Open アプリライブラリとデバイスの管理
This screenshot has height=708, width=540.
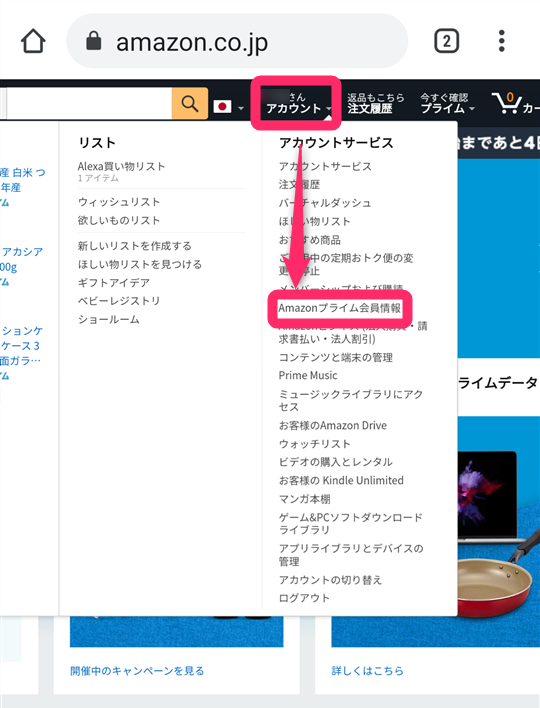point(351,555)
